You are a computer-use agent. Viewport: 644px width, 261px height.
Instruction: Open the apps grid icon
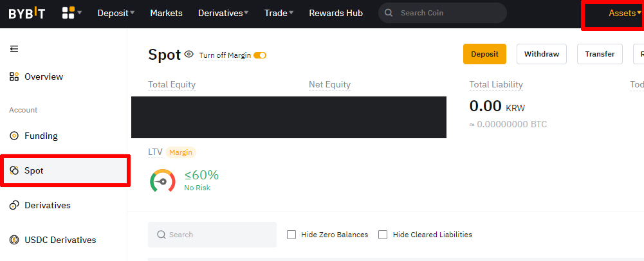68,13
